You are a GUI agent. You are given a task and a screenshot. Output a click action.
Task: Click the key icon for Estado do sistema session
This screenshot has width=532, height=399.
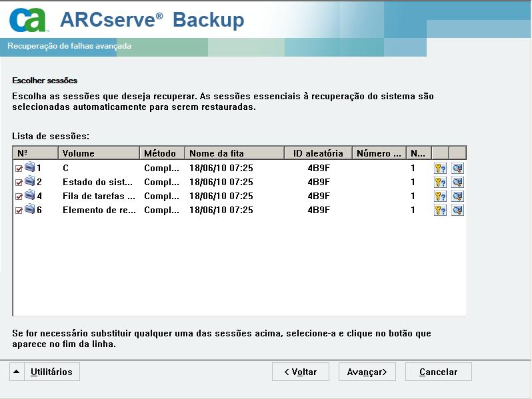(x=440, y=182)
